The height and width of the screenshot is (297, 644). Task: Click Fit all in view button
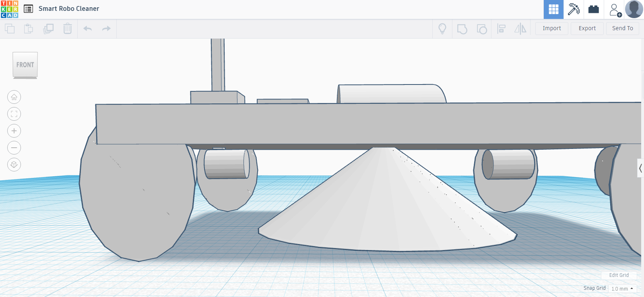[x=14, y=114]
